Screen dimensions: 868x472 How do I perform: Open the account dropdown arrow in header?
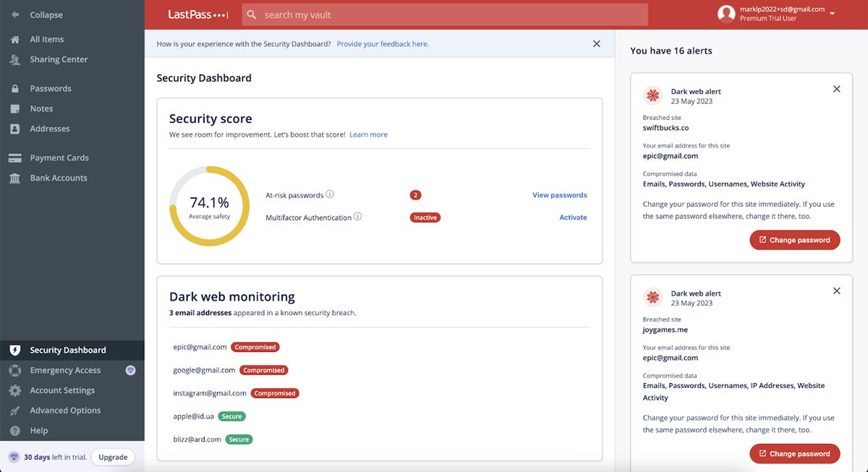(x=833, y=14)
